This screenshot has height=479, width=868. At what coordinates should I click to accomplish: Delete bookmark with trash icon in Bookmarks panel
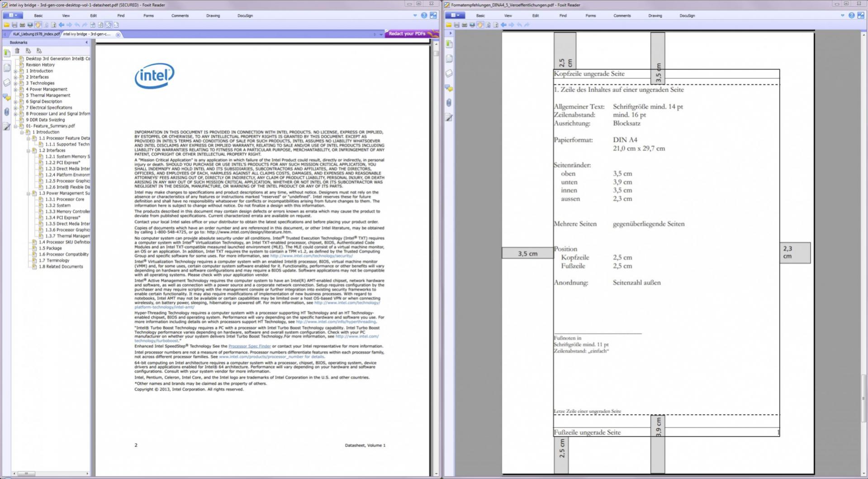(x=17, y=51)
